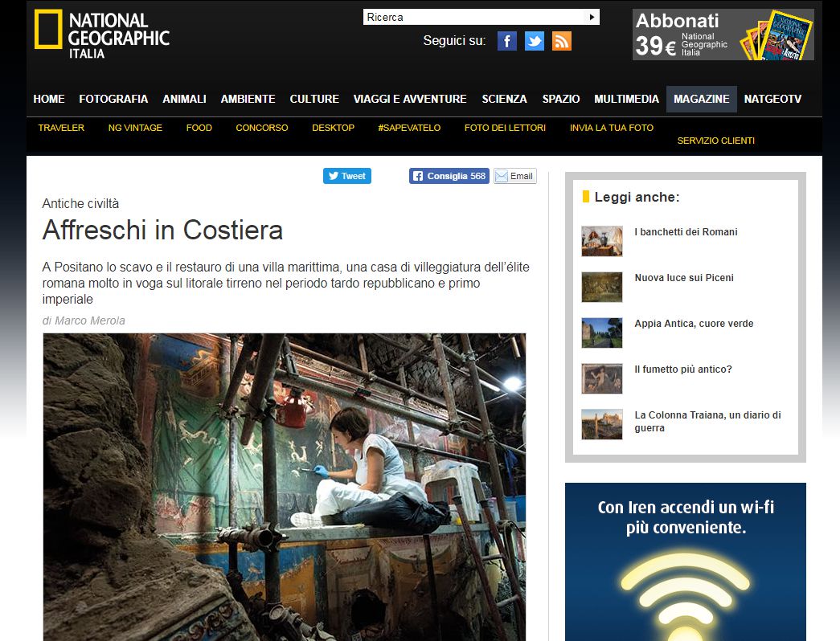Click the Facebook Consiglia button
Image resolution: width=840 pixels, height=641 pixels.
coord(449,176)
